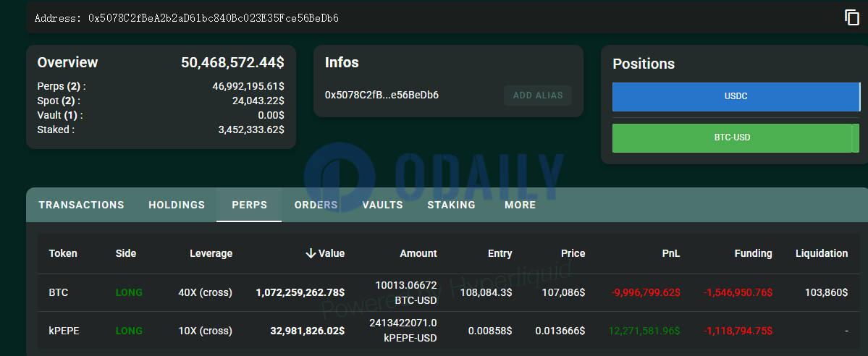Open the VAULTS tab
868x356 pixels.
382,205
